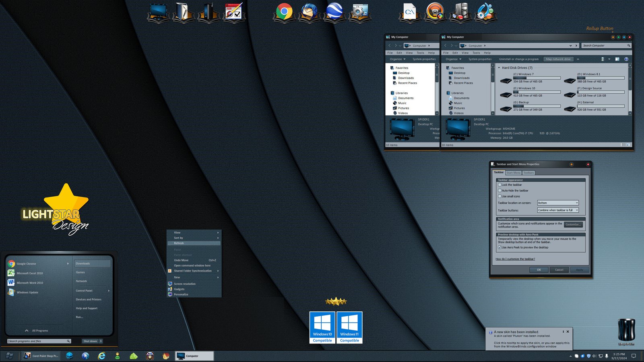Switch to the Computer taskbar button

click(194, 356)
